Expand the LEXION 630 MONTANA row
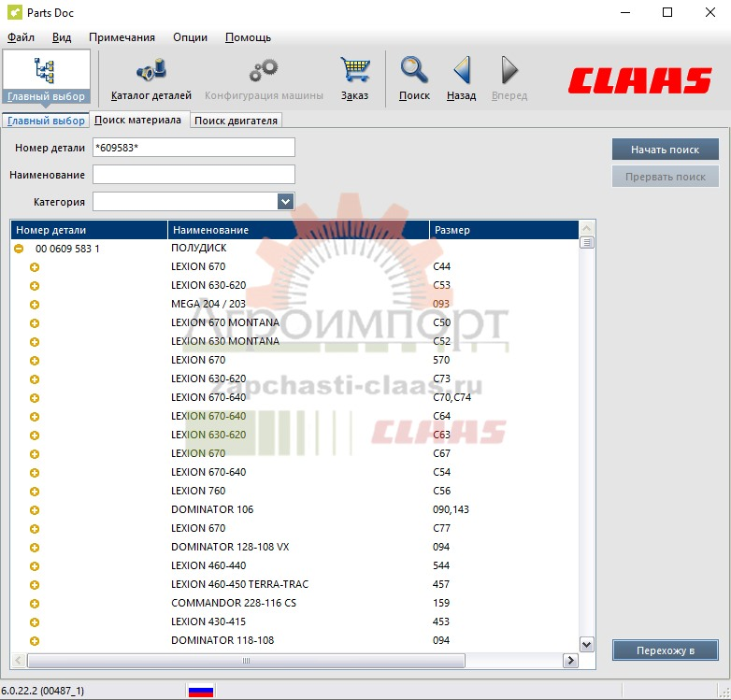 [35, 342]
